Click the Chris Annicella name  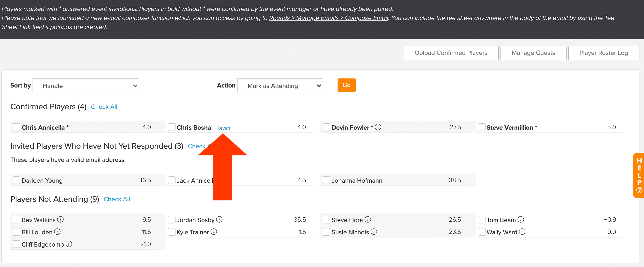[43, 128]
